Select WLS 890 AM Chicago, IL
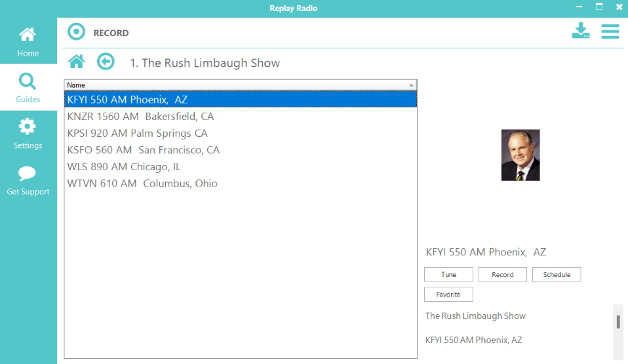This screenshot has height=364, width=628. point(241,167)
